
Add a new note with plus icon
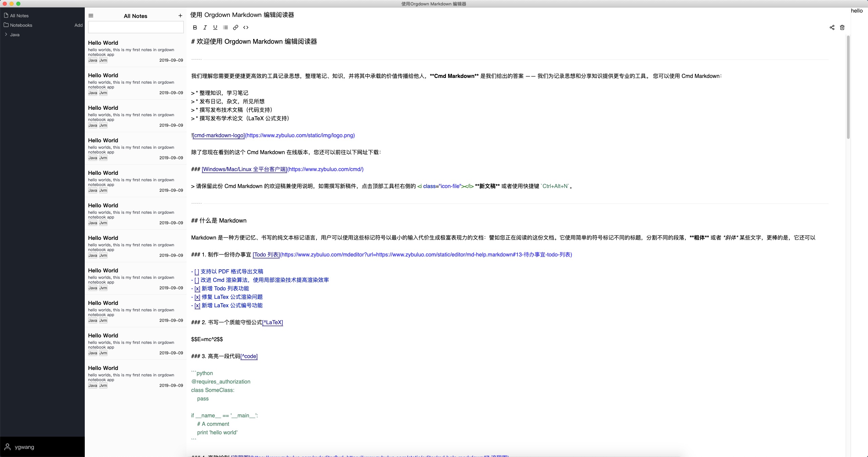pyautogui.click(x=180, y=16)
